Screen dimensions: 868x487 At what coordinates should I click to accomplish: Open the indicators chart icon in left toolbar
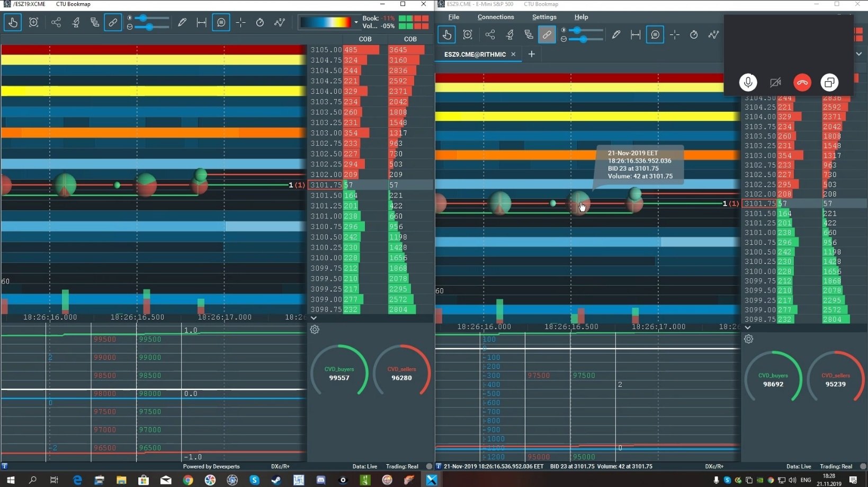[280, 22]
